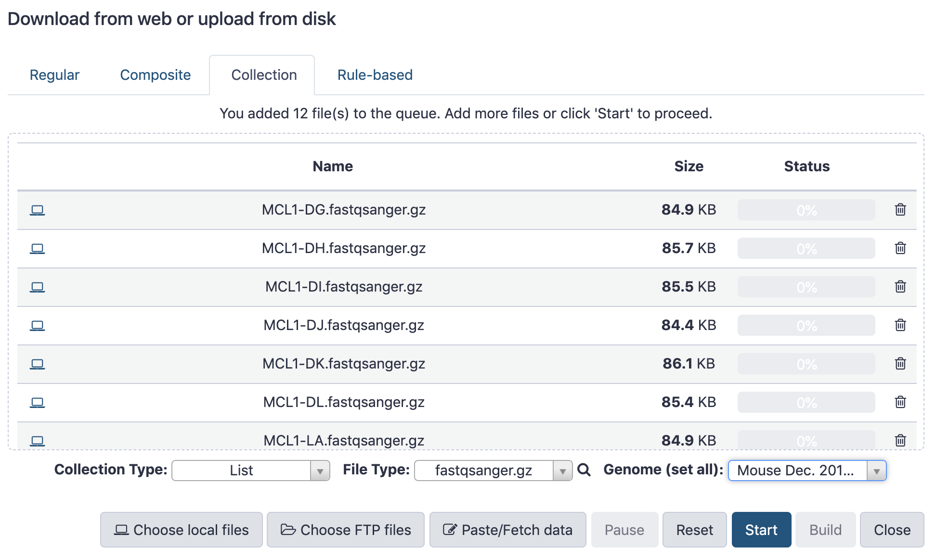Delete MCL1-DG.fastqsanger.gz with its trash icon

pos(900,210)
